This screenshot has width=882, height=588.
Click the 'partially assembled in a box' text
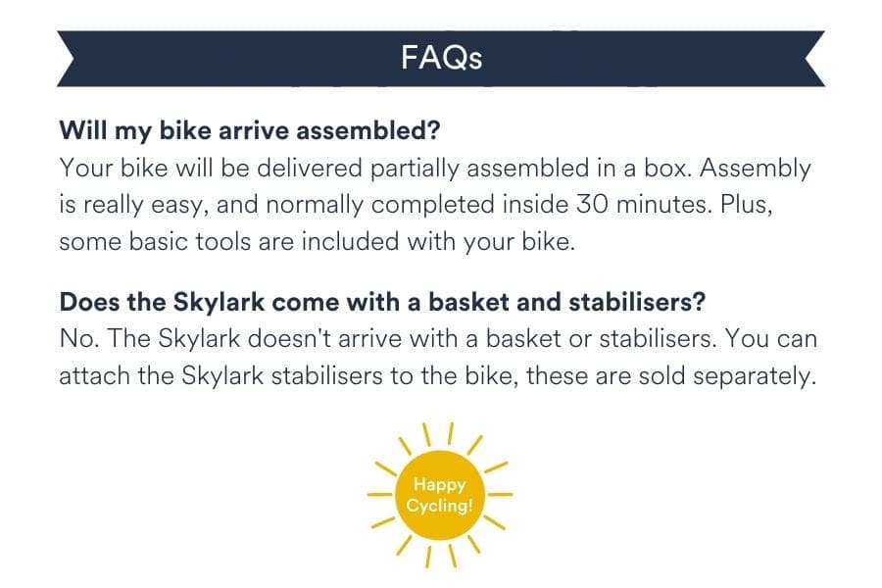pos(530,169)
